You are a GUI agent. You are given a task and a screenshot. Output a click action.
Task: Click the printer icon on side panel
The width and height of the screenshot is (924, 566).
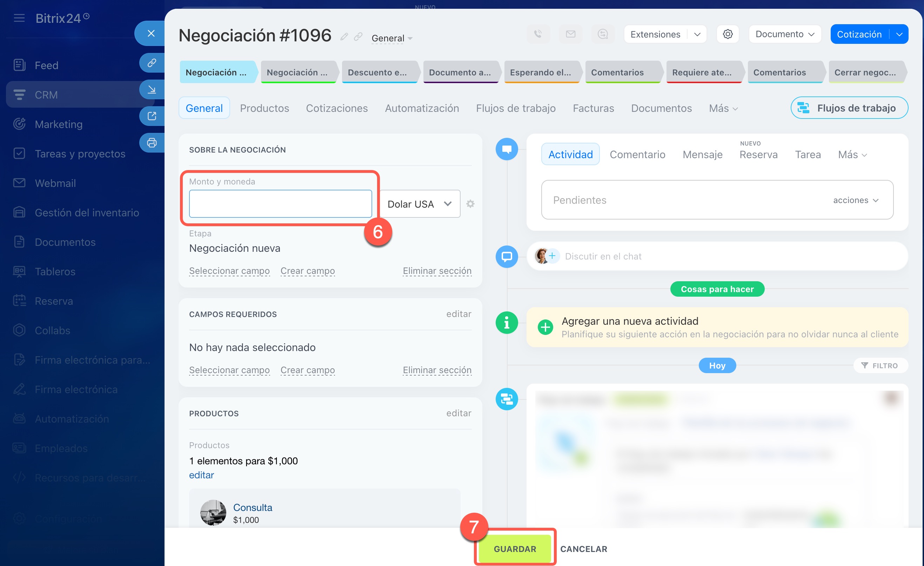[x=152, y=143]
